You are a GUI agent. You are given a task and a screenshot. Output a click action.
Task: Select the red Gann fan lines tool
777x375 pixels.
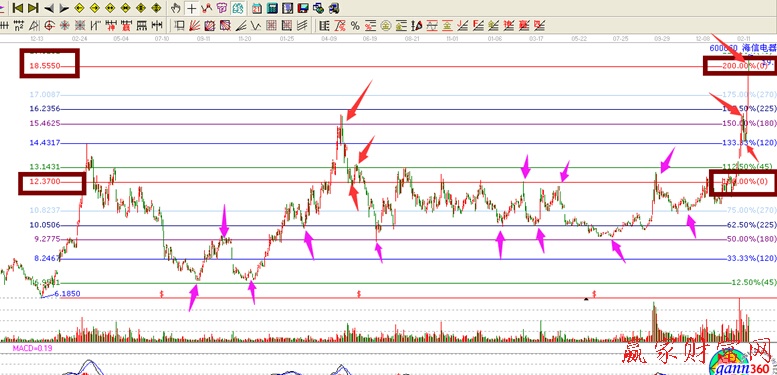(195, 25)
